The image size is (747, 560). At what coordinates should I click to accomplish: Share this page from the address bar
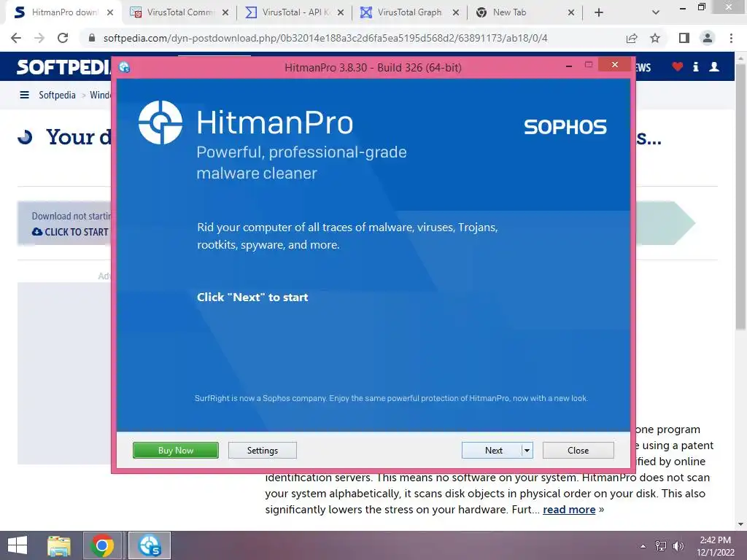[632, 38]
